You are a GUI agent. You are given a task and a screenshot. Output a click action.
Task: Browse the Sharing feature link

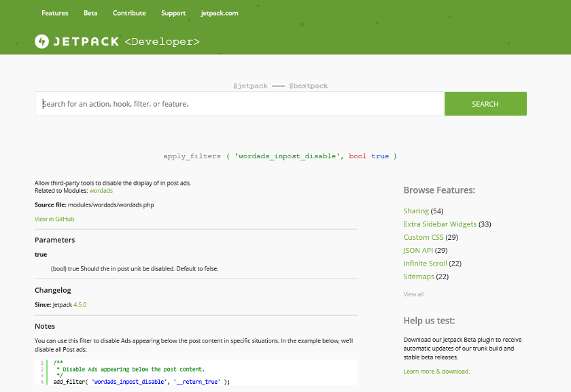coord(416,211)
